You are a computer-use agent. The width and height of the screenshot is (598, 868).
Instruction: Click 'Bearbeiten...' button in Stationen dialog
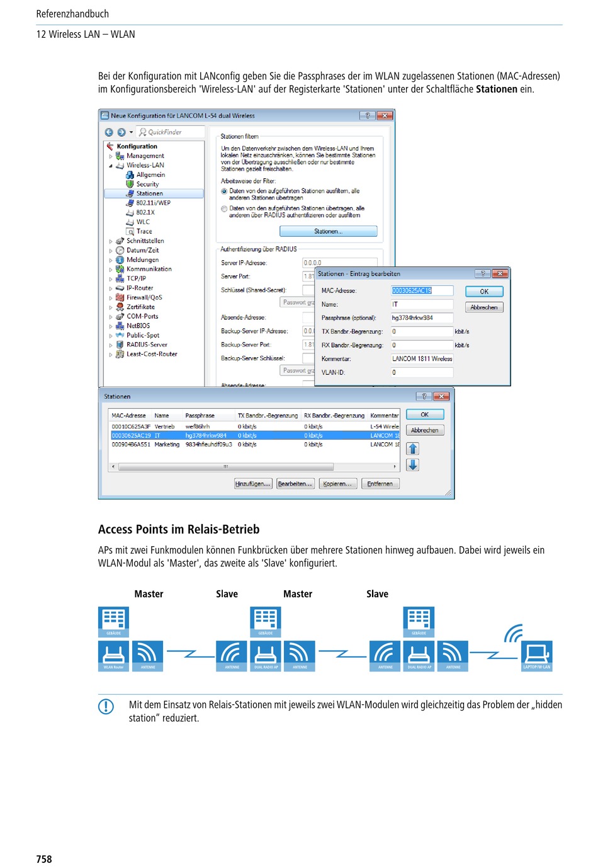tap(295, 484)
